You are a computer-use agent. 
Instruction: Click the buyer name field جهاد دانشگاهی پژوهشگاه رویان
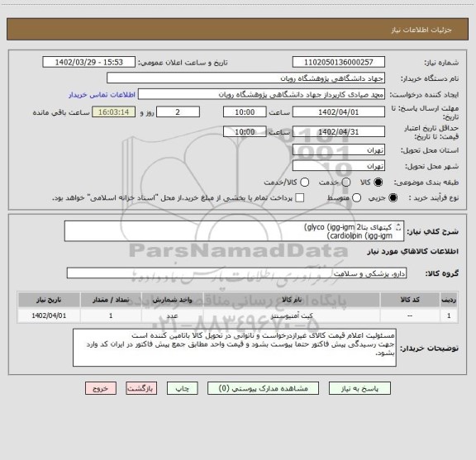tap(246, 78)
